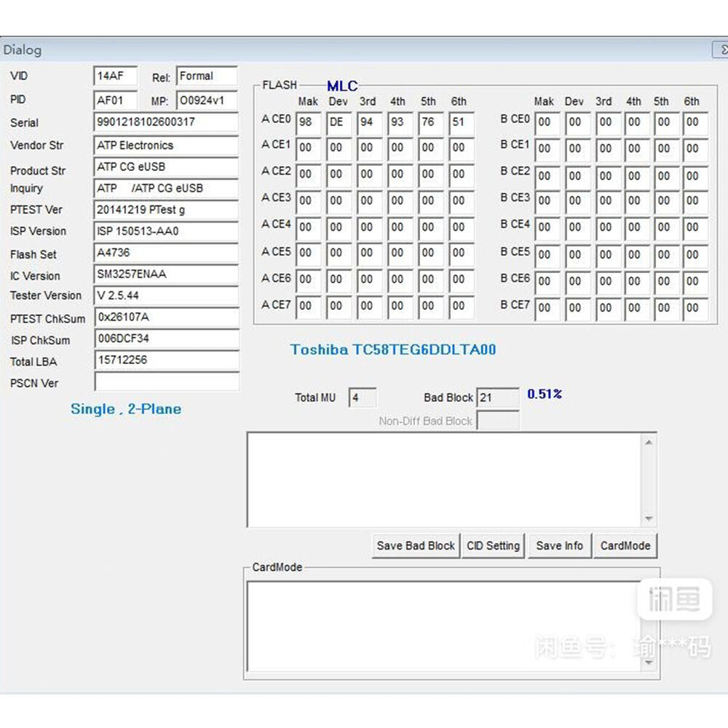Viewport: 728px width, 728px height.
Task: Select the Bad Block count field
Action: [x=497, y=397]
